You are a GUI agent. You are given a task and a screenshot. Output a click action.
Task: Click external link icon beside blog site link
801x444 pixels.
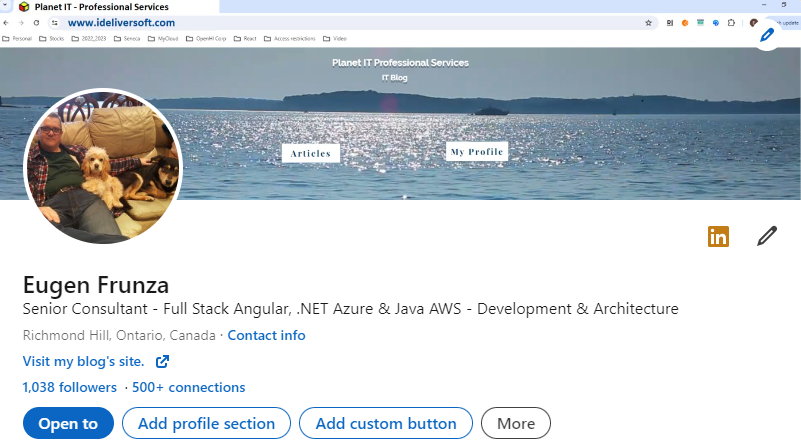162,362
